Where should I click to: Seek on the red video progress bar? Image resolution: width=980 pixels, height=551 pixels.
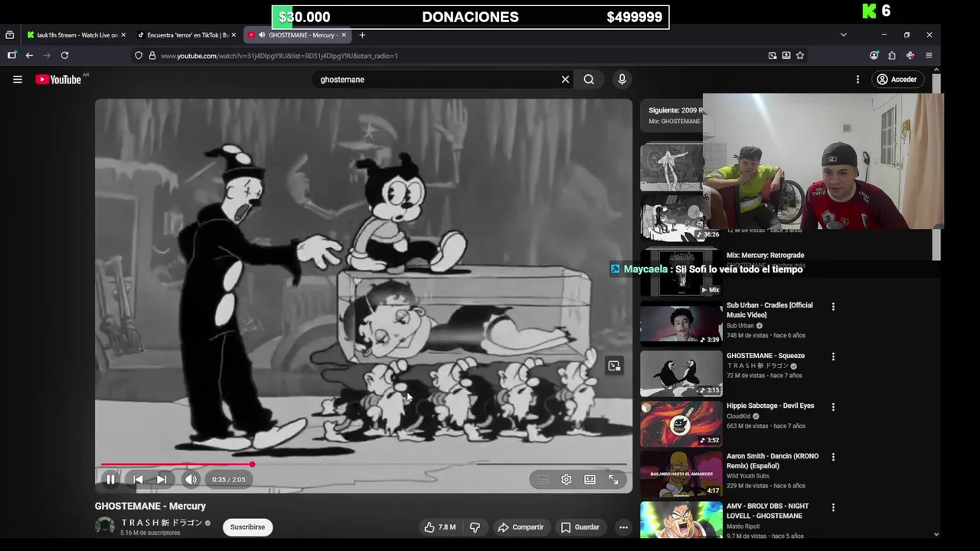pyautogui.click(x=364, y=464)
